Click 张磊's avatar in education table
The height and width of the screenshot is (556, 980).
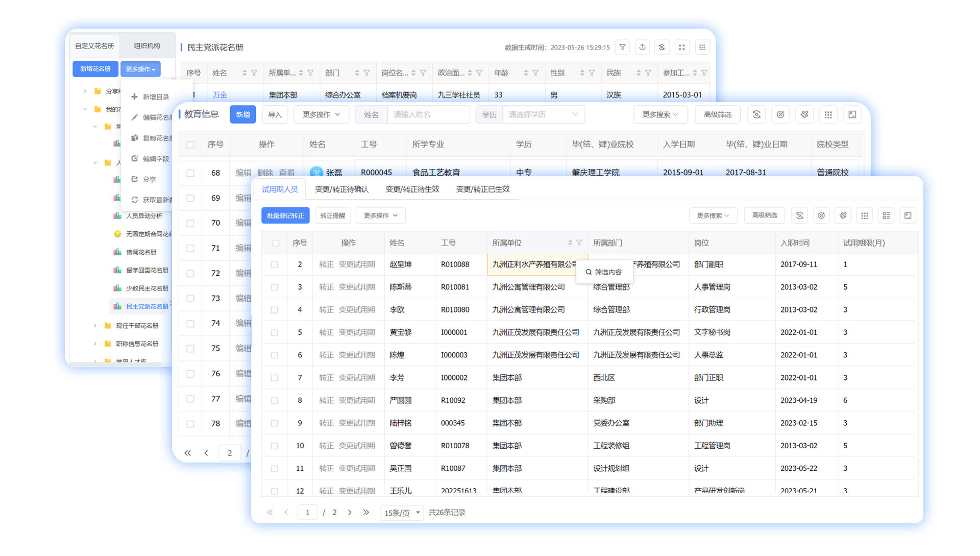(x=316, y=172)
